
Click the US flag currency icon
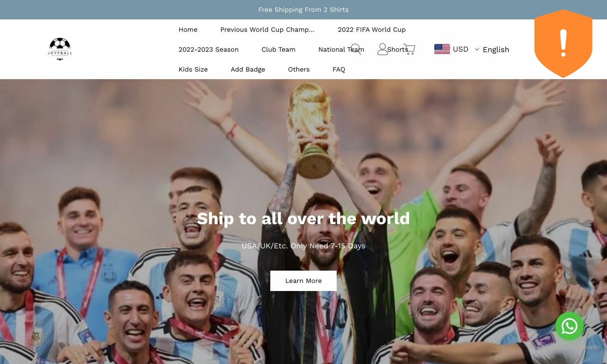[442, 49]
